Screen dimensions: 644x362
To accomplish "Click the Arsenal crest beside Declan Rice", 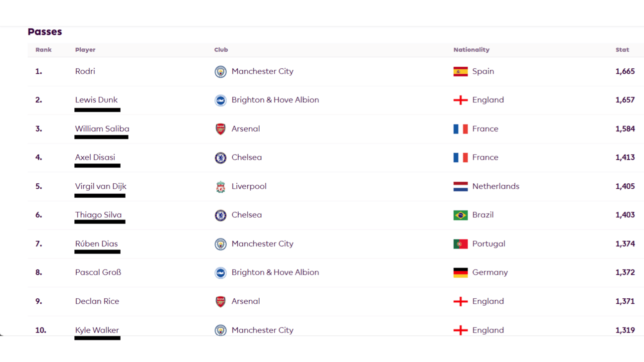I will pos(220,302).
